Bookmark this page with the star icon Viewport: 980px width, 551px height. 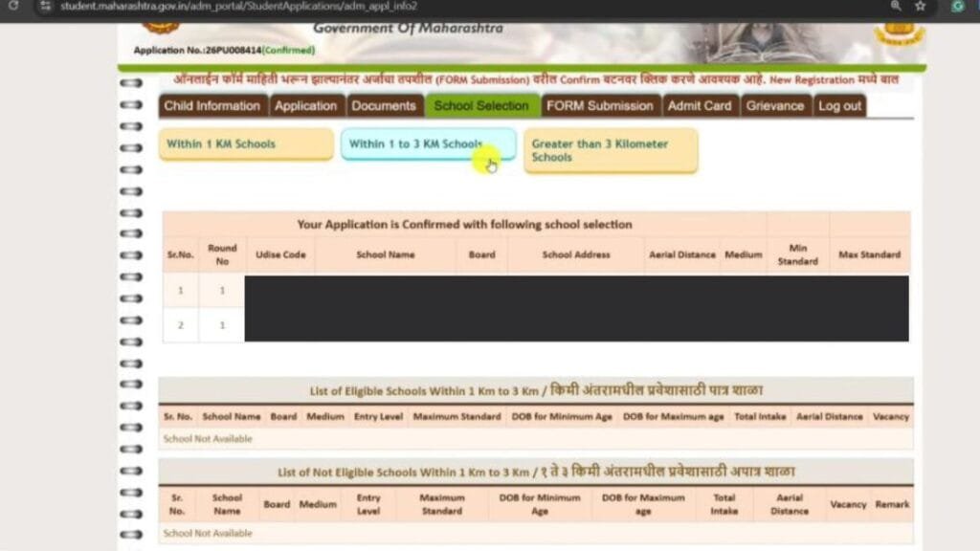click(920, 6)
